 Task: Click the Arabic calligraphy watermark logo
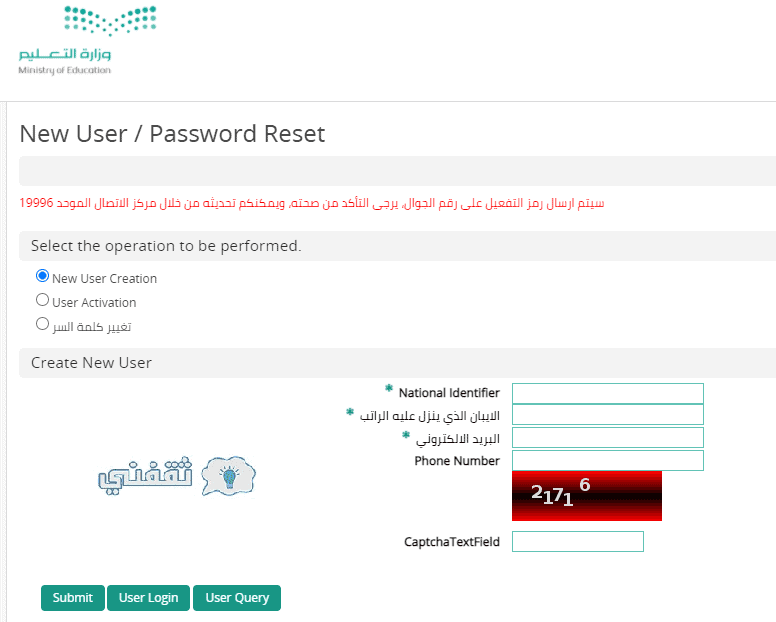pos(145,476)
